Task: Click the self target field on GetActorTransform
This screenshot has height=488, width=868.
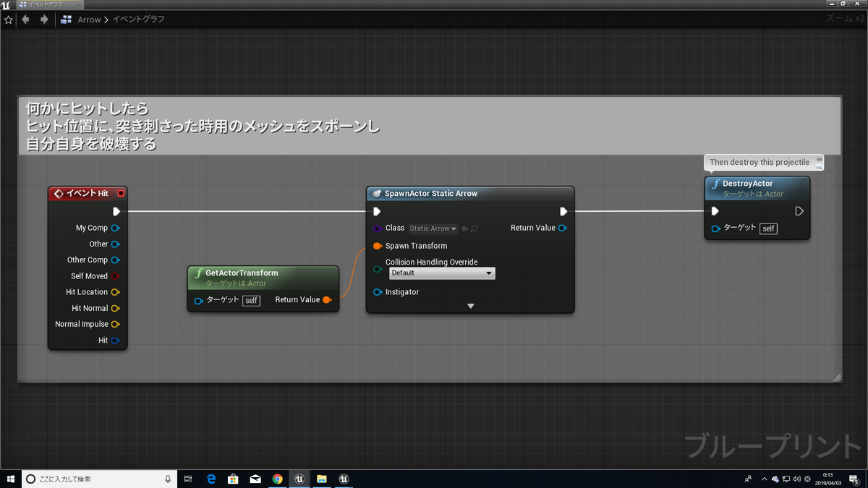Action: [x=251, y=300]
